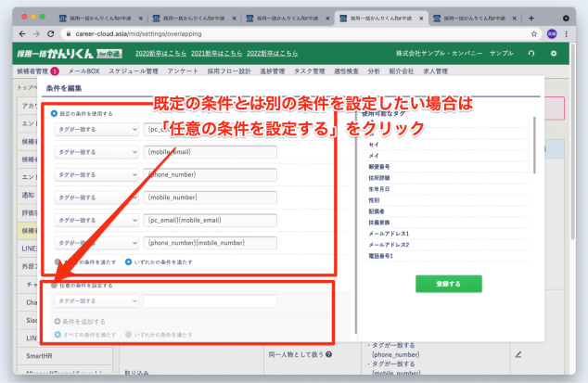Open the タグが一致する dropdown under 任意の条件
Viewport: 588px width, 383px height.
pyautogui.click(x=96, y=301)
